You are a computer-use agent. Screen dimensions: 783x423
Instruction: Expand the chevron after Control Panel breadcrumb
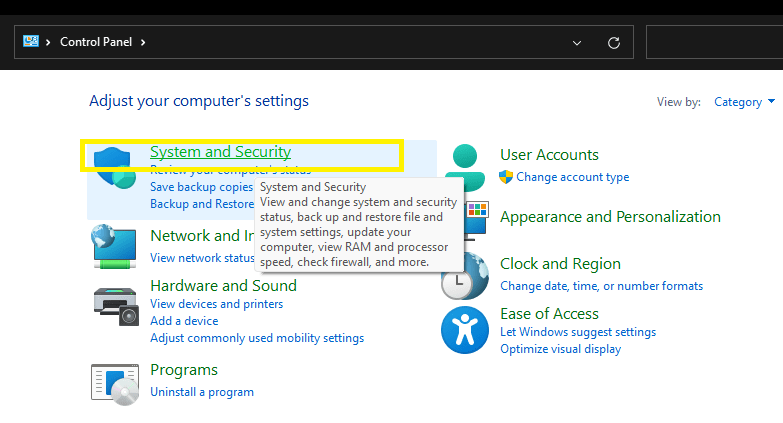pyautogui.click(x=143, y=42)
